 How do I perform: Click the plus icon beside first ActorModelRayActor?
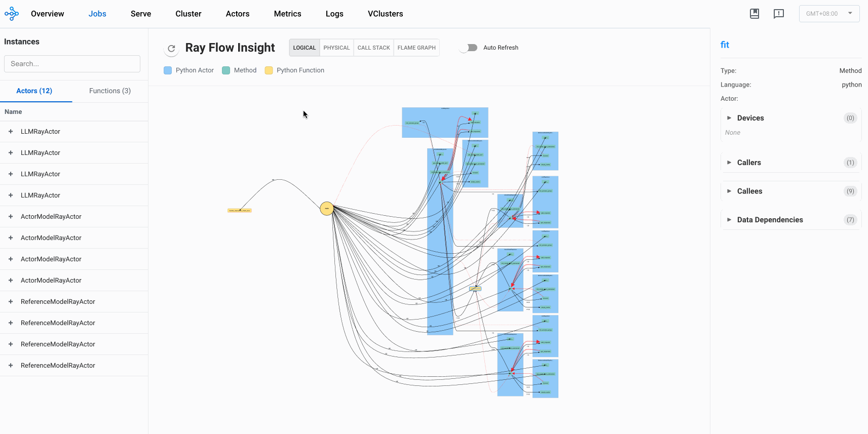pyautogui.click(x=11, y=217)
